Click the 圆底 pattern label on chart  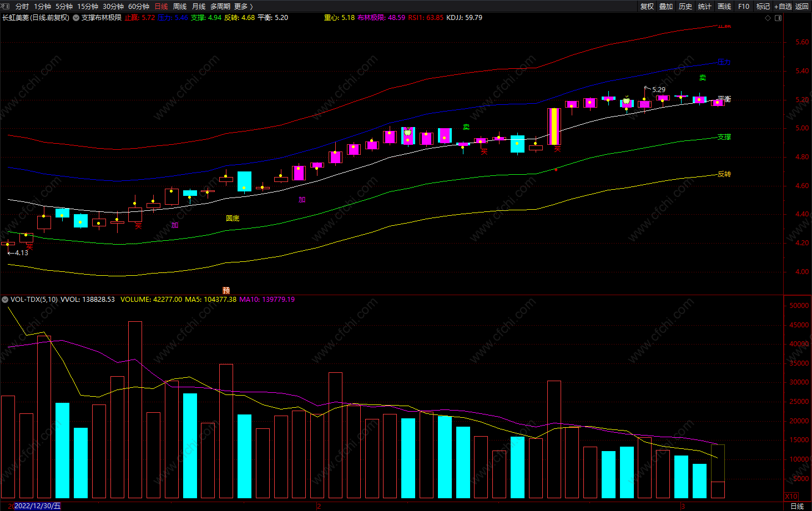233,219
